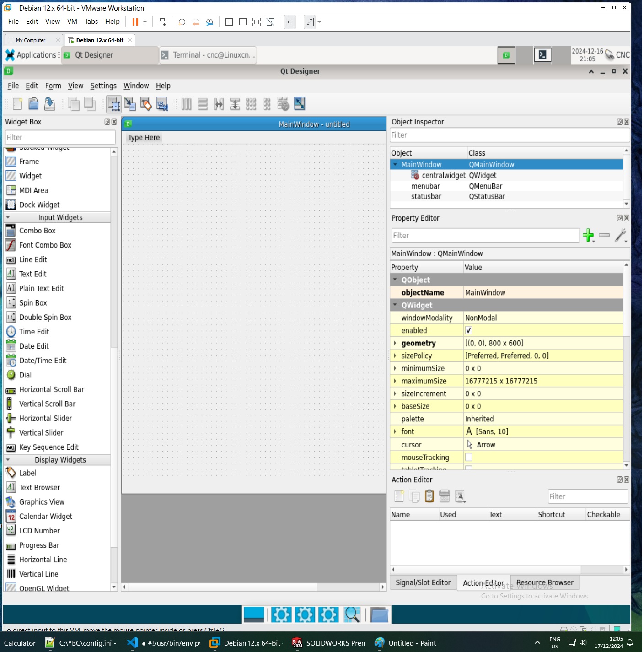Apply Lay Out in a Form Layout icon

click(x=267, y=104)
